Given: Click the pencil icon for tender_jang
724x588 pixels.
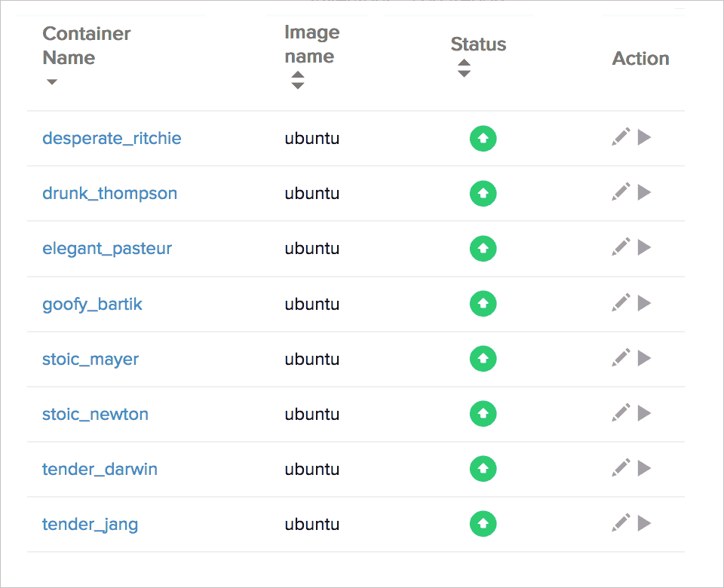Looking at the screenshot, I should tap(621, 523).
